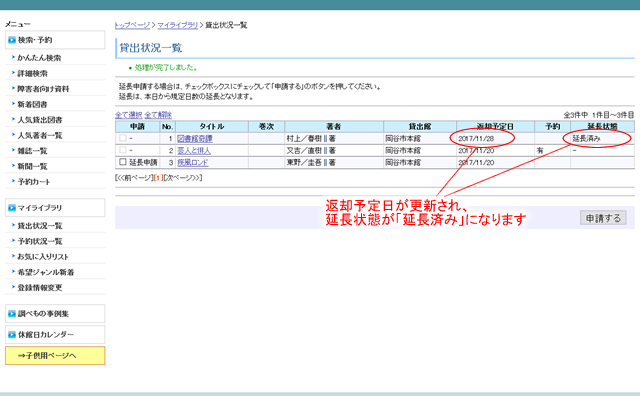Open title link 芸人と俳人
This screenshot has width=640, height=396.
click(194, 151)
